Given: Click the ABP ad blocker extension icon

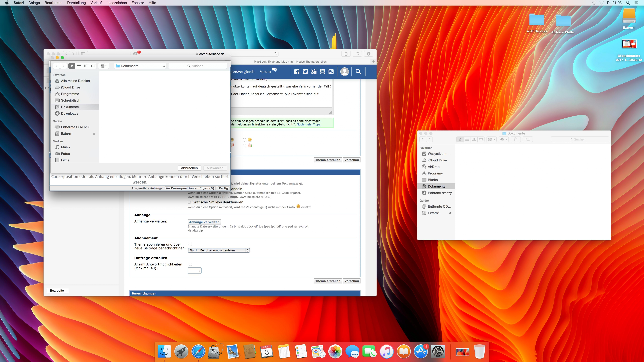Looking at the screenshot, I should click(x=135, y=53).
